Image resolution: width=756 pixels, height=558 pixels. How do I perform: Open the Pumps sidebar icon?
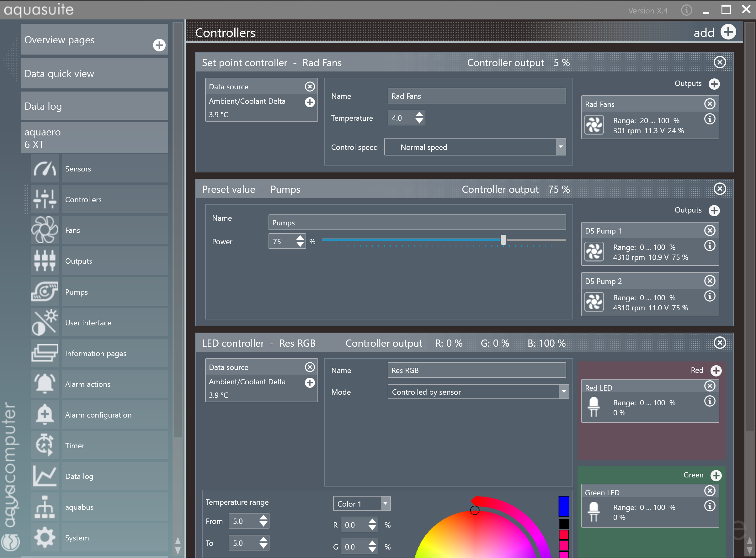pyautogui.click(x=45, y=292)
